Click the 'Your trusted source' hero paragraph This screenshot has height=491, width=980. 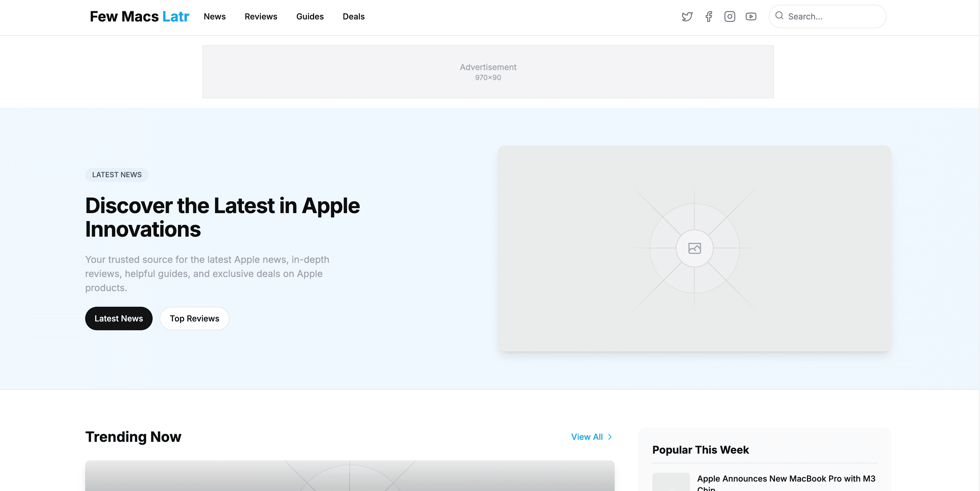tap(207, 274)
